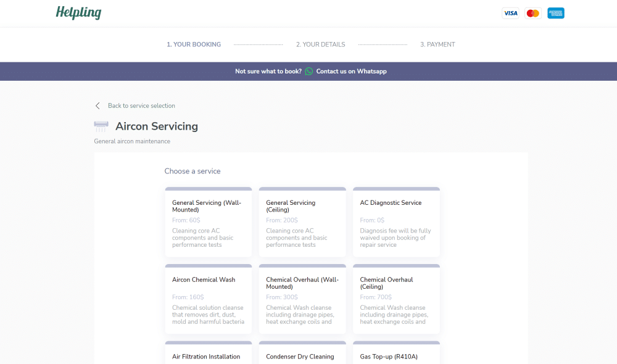Click the Visa card icon

(510, 13)
